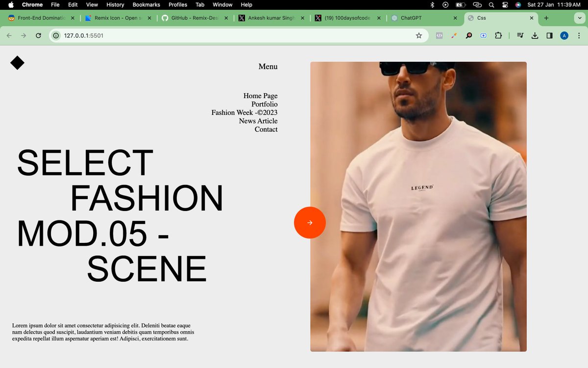Open the Profiles menu
Screen dimensions: 588x368
pyautogui.click(x=178, y=4)
